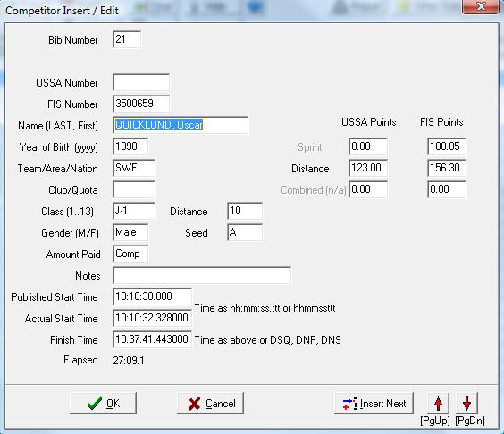Focus the empty USSA Number field
Screen dimensions: 504x434
(141, 82)
